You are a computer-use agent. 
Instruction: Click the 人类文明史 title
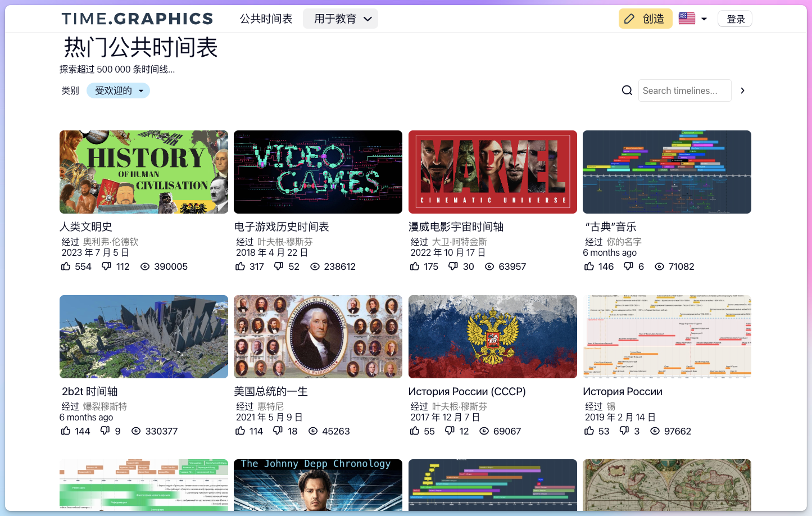pos(86,227)
